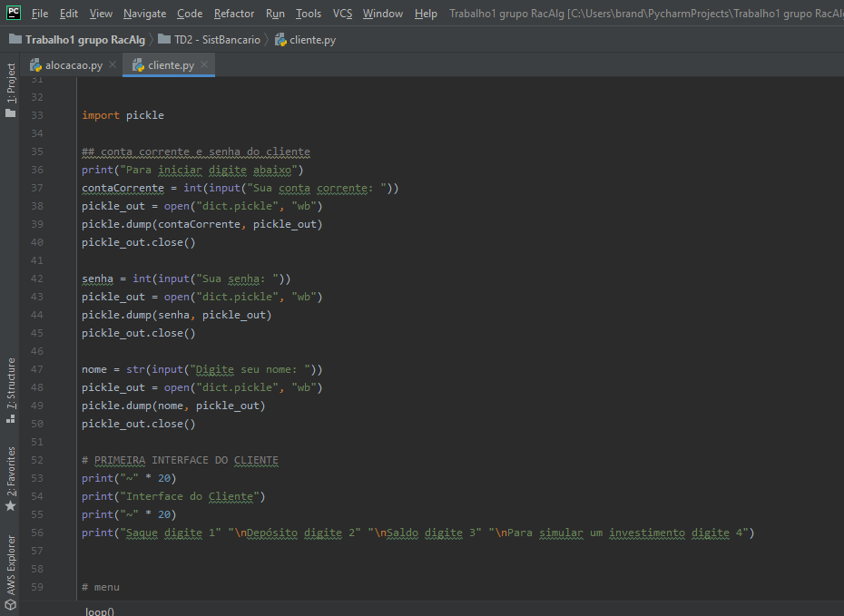
Task: Click line number 38 in the gutter
Action: click(x=36, y=206)
